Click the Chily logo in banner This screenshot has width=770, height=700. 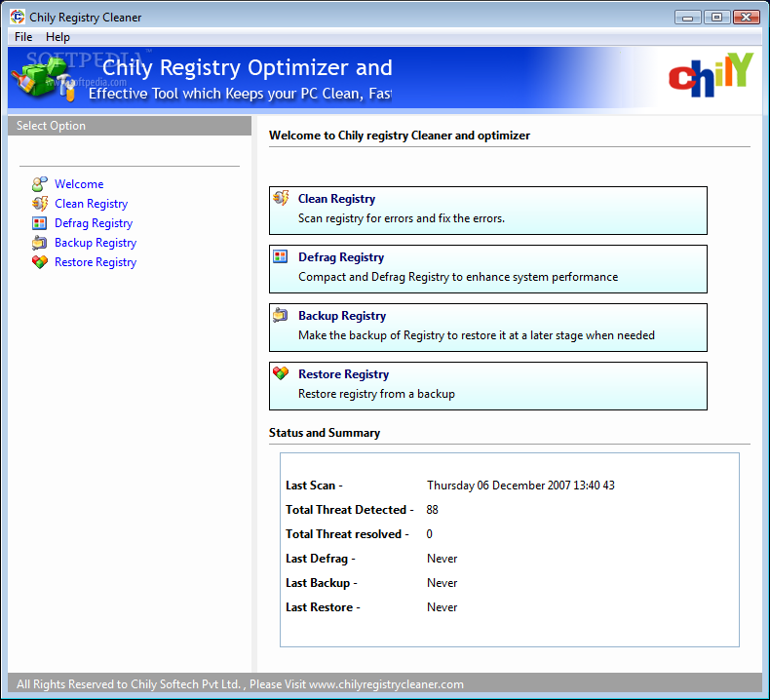pyautogui.click(x=711, y=75)
